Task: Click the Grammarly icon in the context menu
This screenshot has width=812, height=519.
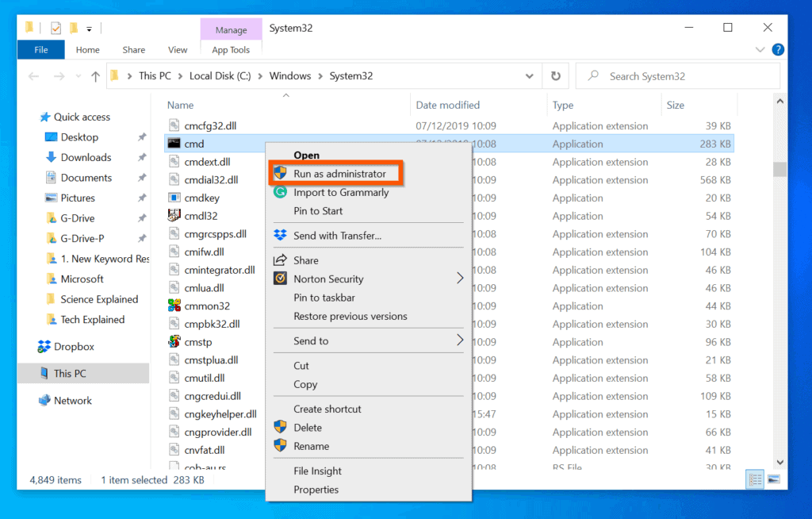Action: pyautogui.click(x=282, y=192)
